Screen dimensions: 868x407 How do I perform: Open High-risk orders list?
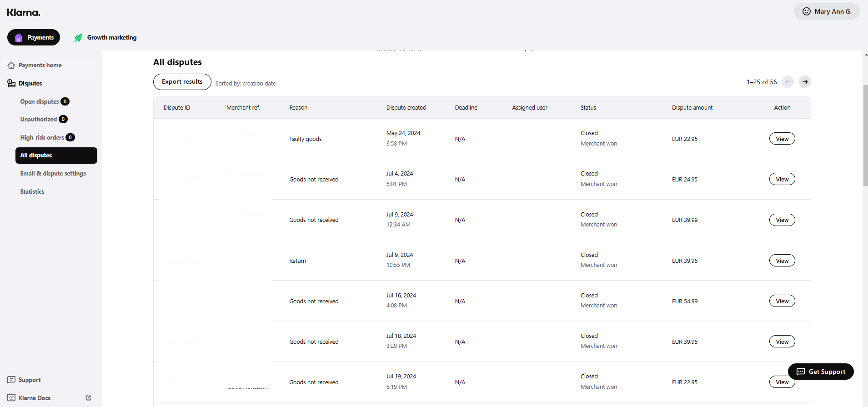click(x=42, y=137)
